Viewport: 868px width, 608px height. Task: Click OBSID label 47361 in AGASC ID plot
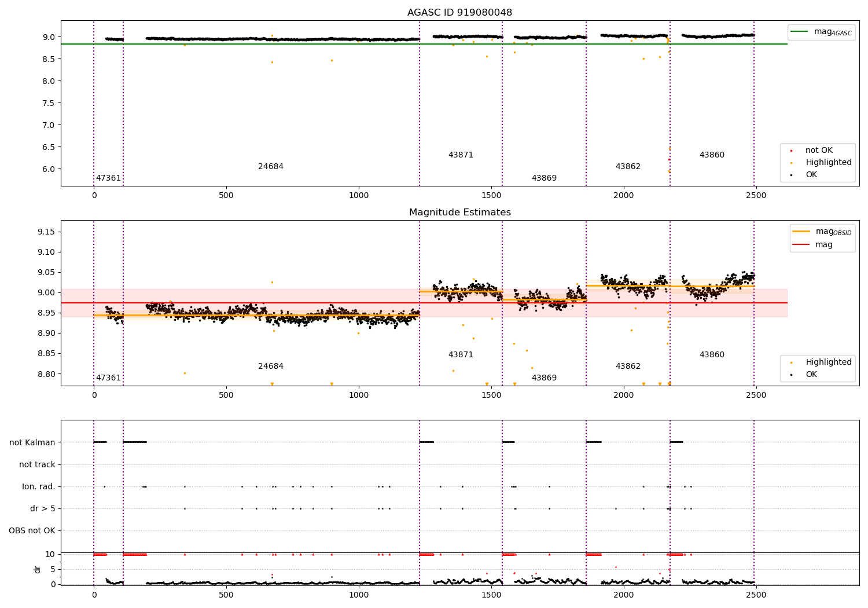pos(108,178)
